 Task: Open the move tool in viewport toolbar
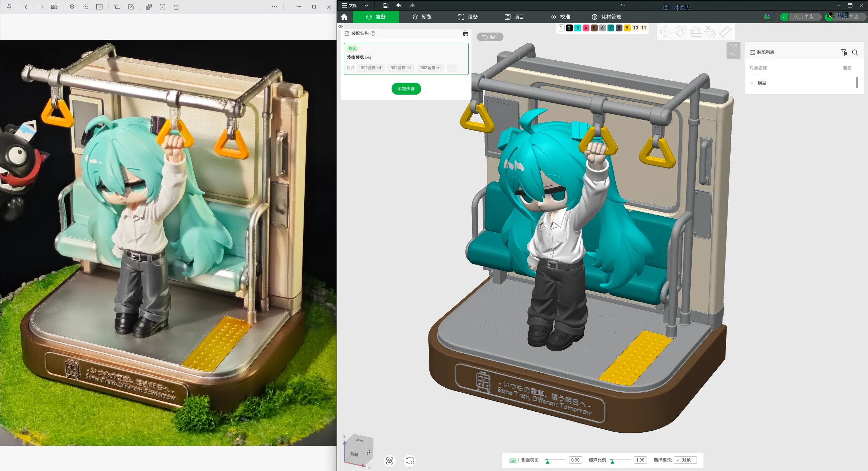[x=665, y=32]
